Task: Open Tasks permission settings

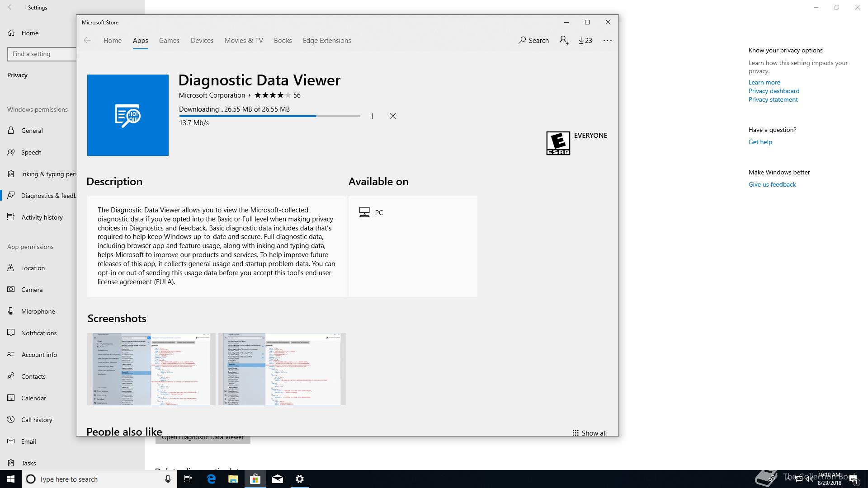Action: 38,463
